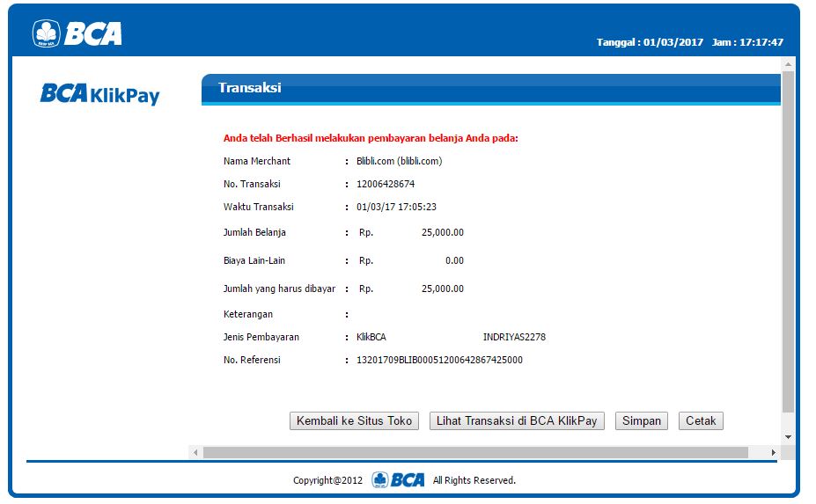Click the No. Referensi label
Screen dimensions: 816x504
click(252, 360)
